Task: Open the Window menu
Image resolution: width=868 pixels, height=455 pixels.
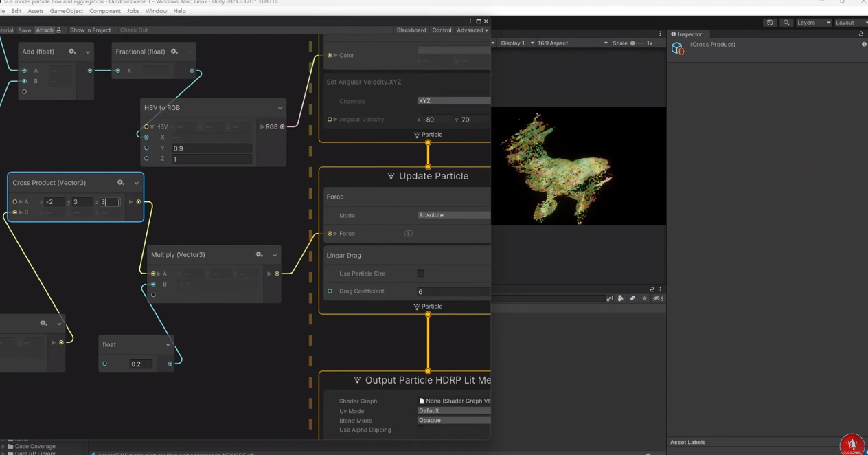Action: (156, 11)
